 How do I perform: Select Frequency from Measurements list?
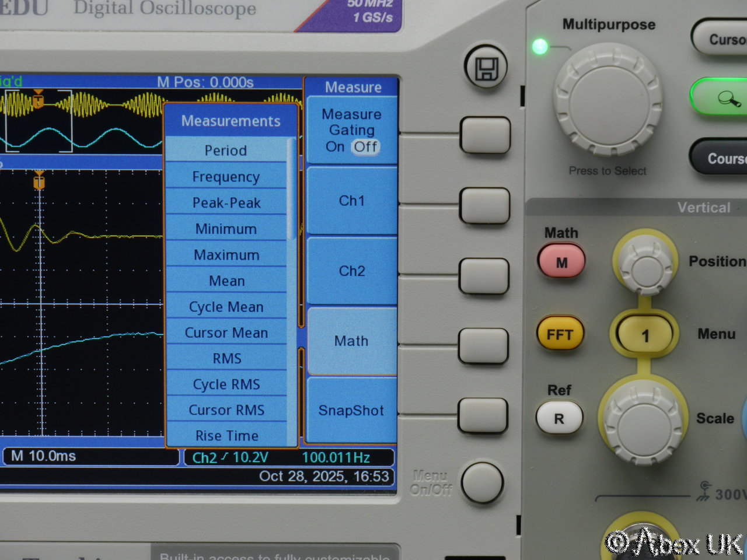pos(226,177)
